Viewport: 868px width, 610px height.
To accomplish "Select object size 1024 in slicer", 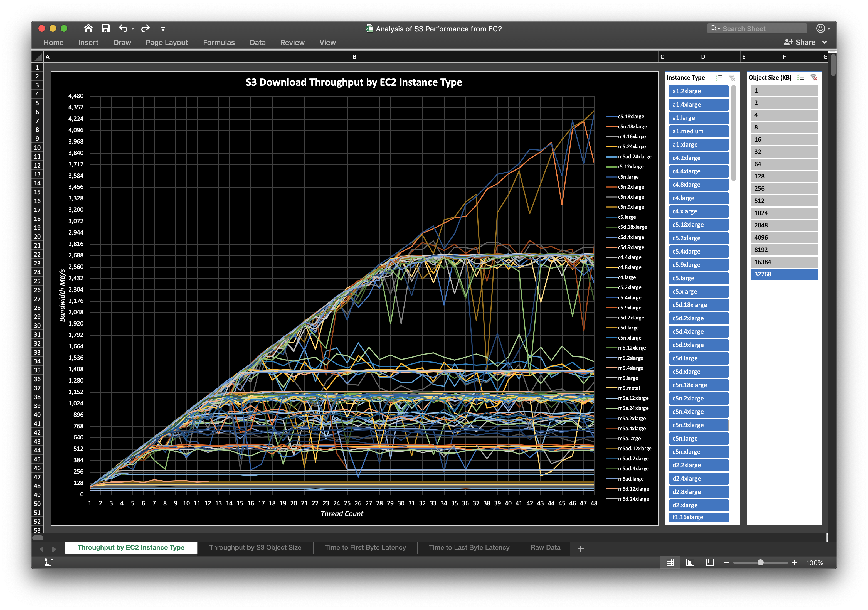I will [784, 213].
